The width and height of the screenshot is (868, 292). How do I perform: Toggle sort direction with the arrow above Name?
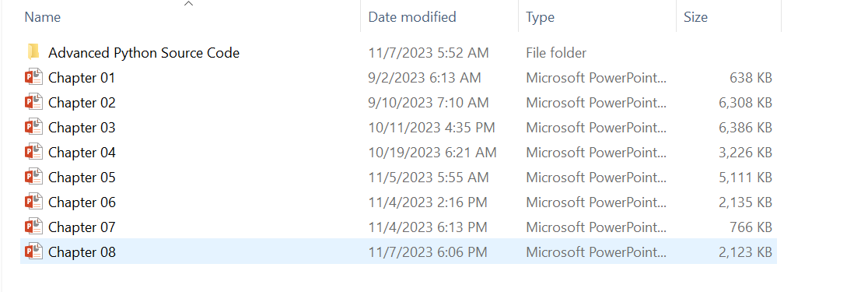click(x=189, y=4)
